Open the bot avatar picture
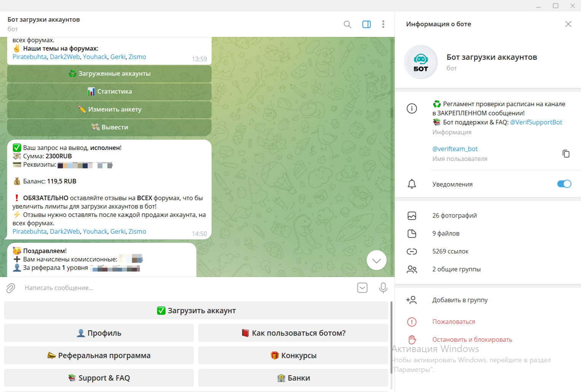The width and height of the screenshot is (581, 392). (421, 62)
